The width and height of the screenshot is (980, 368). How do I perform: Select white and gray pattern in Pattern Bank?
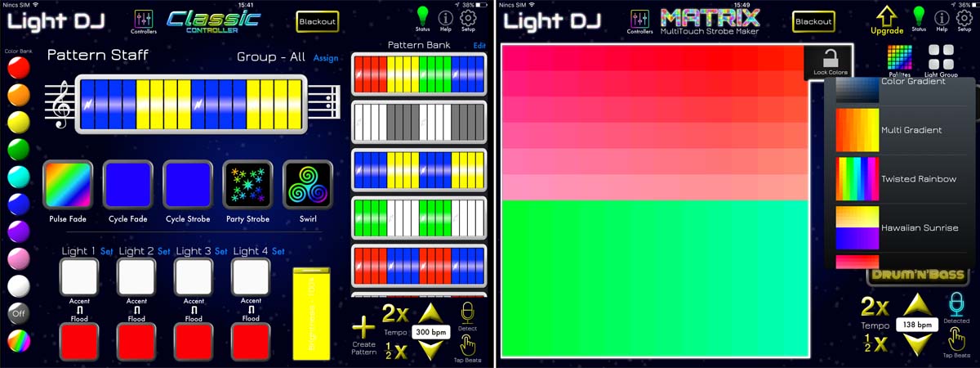pyautogui.click(x=419, y=122)
